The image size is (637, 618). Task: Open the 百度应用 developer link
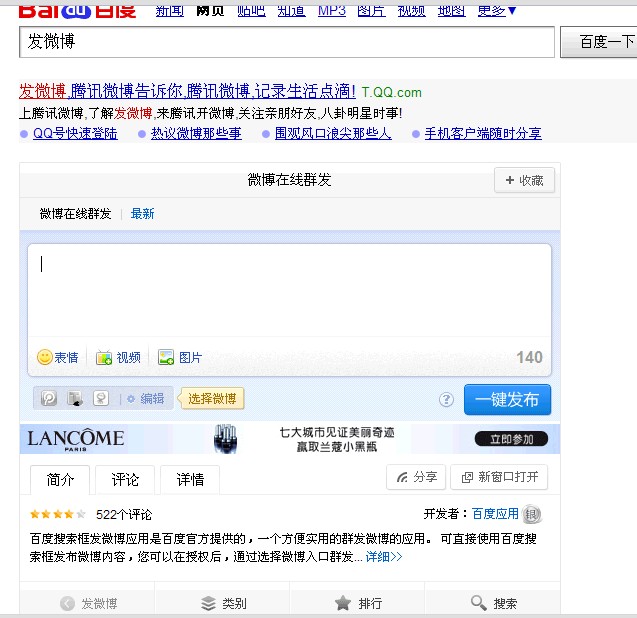(x=495, y=514)
